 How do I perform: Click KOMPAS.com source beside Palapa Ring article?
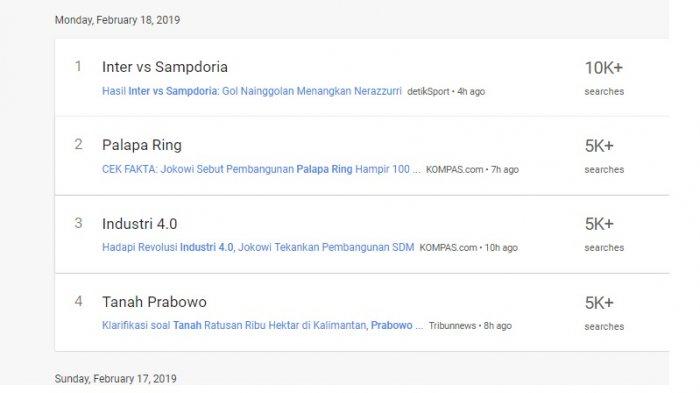coord(454,170)
